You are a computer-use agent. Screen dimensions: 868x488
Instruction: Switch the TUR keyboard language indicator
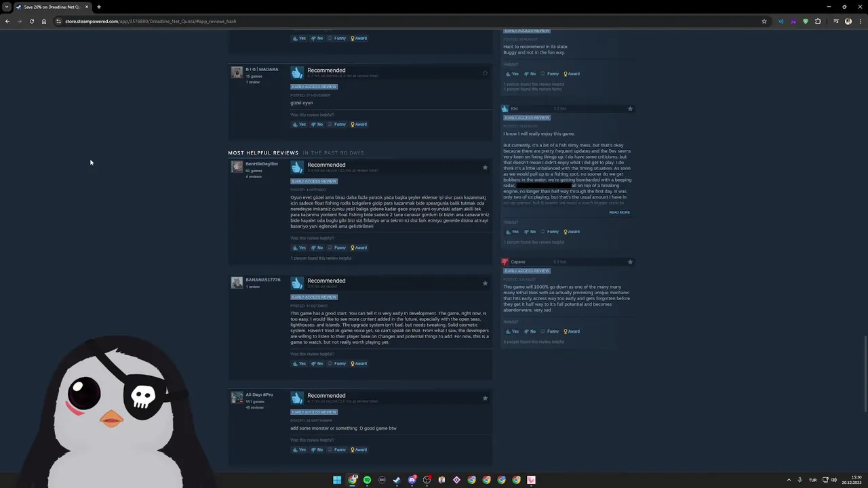(x=812, y=480)
